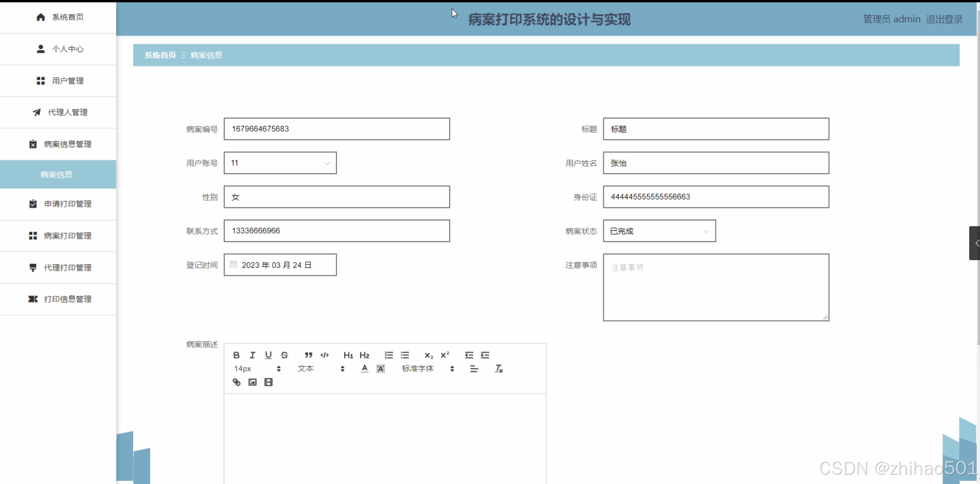Screen dimensions: 980x484
Task: Toggle underline formatting
Action: pos(268,355)
